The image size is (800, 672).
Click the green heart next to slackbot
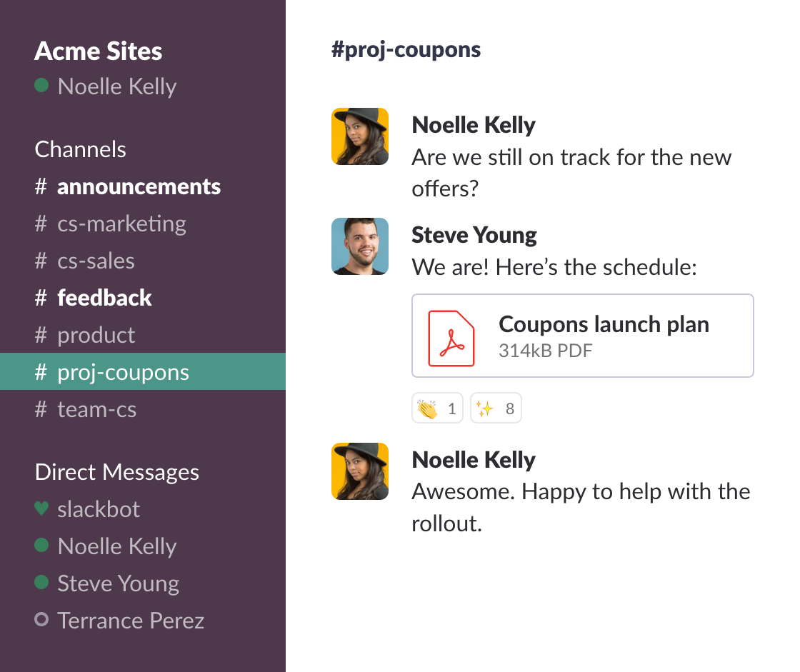[41, 508]
